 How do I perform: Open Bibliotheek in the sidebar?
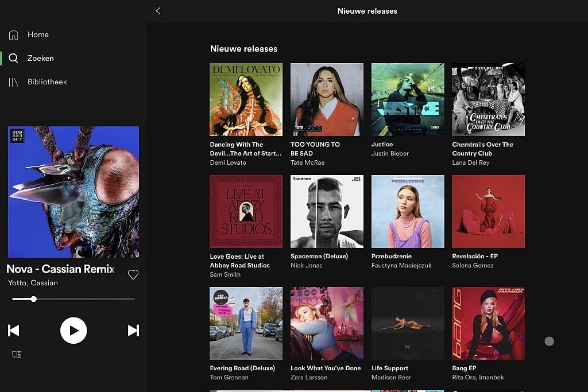(x=47, y=81)
